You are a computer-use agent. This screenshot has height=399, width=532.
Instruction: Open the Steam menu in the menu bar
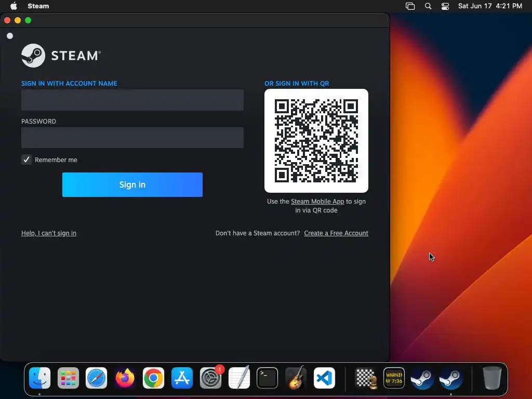click(38, 6)
